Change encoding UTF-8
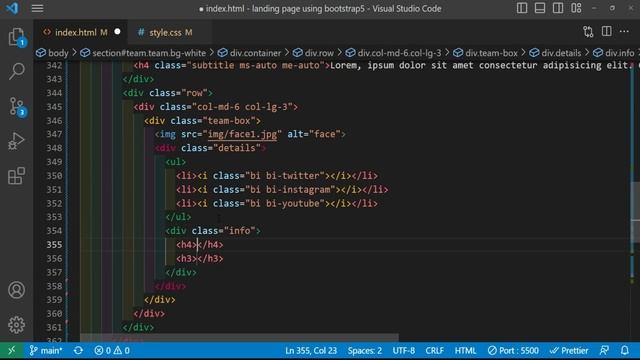 (x=404, y=351)
